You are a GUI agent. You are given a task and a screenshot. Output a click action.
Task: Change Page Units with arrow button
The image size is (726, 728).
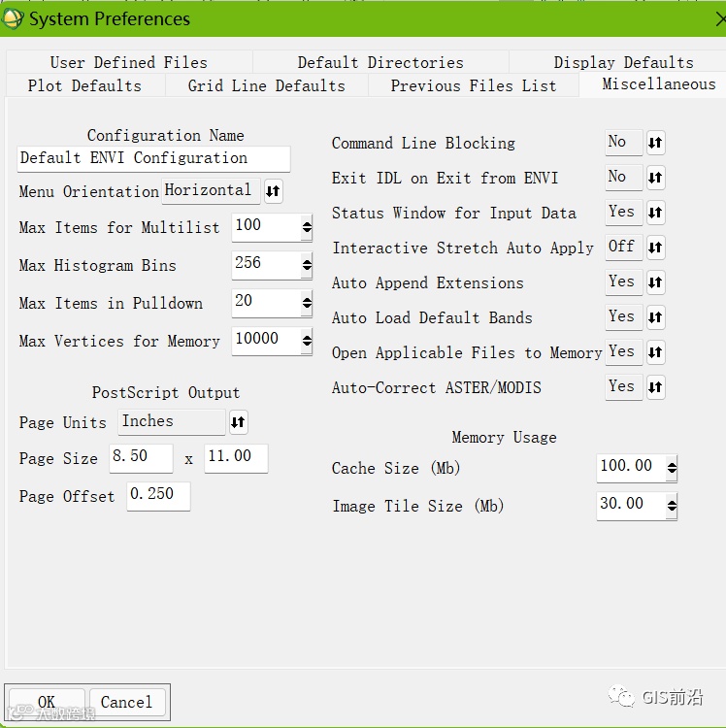coord(238,422)
